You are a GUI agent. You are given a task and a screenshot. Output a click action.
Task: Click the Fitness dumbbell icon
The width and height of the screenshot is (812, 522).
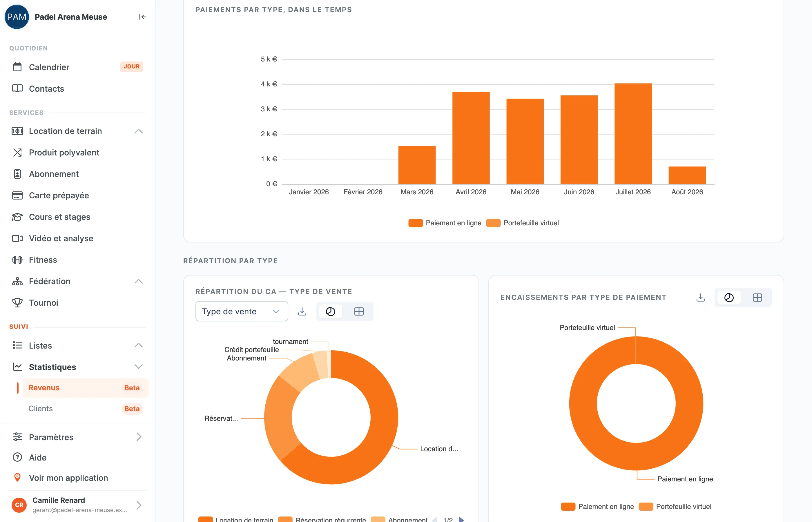pyautogui.click(x=17, y=260)
